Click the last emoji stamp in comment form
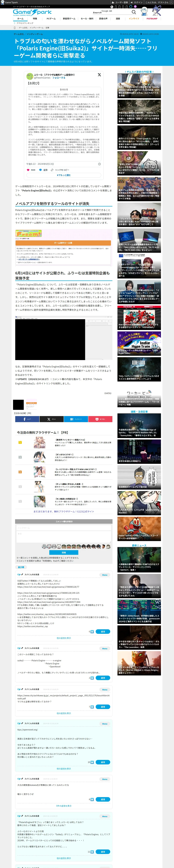174x868 pixels. point(108,546)
